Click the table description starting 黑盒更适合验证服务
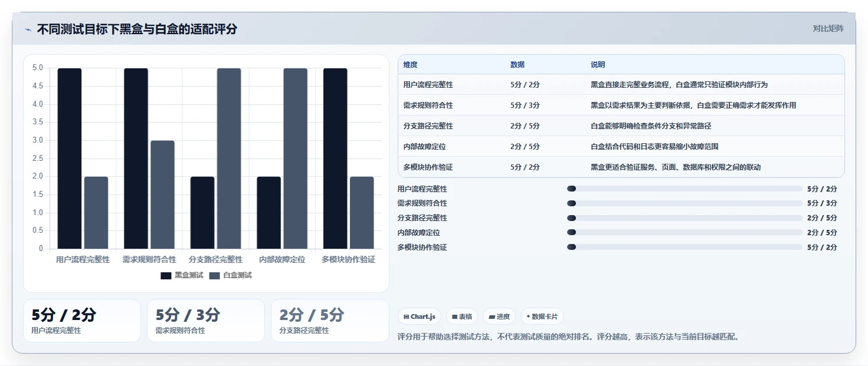The width and height of the screenshot is (868, 366). pos(676,167)
